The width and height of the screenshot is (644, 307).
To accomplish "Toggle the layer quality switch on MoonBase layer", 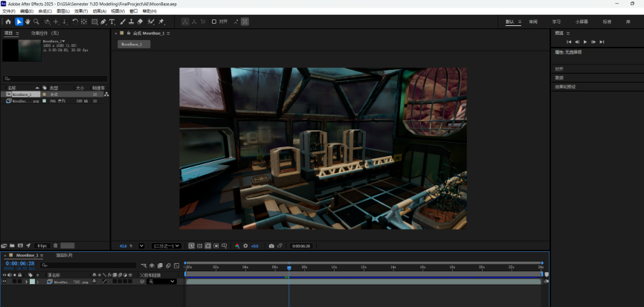I will click(x=104, y=282).
